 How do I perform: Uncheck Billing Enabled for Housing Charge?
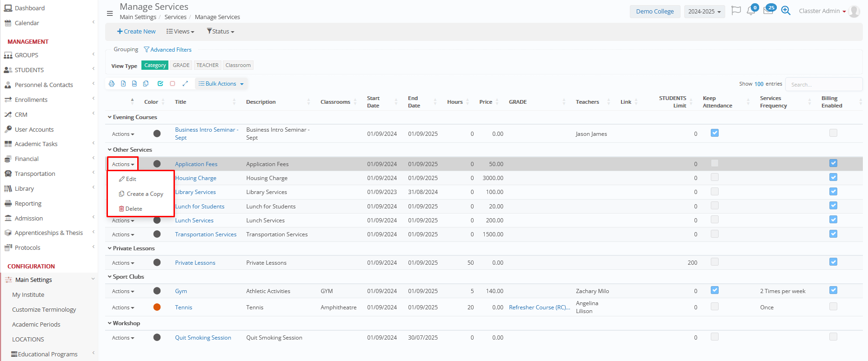833,177
